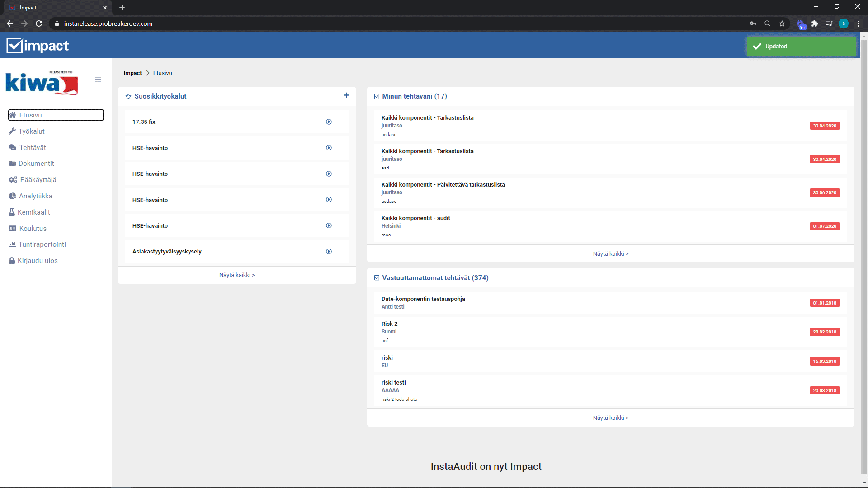Viewport: 868px width, 488px height.
Task: Toggle sidebar with hamburger menu icon
Action: (98, 80)
